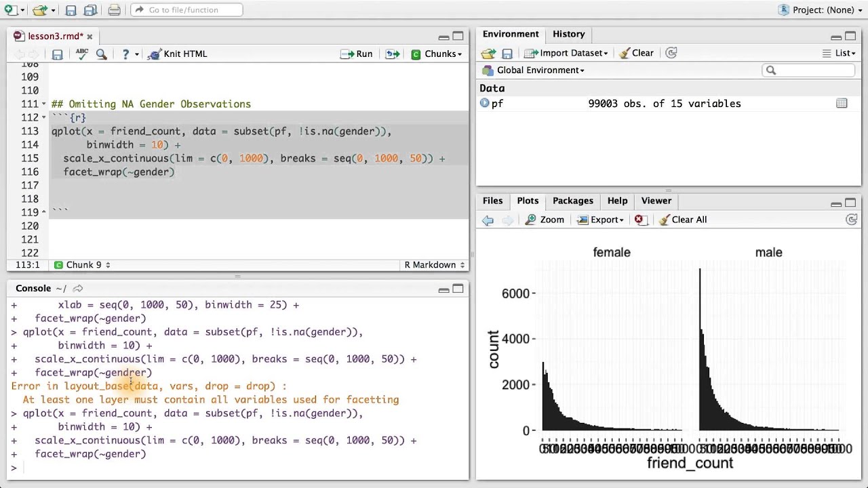Click Knit HTML button
This screenshot has height=488, width=868.
(x=178, y=54)
